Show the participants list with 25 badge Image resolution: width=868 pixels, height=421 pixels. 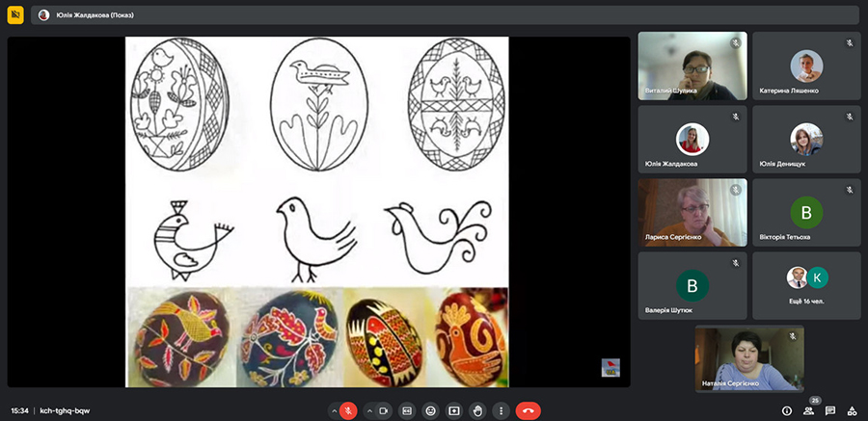pos(809,411)
